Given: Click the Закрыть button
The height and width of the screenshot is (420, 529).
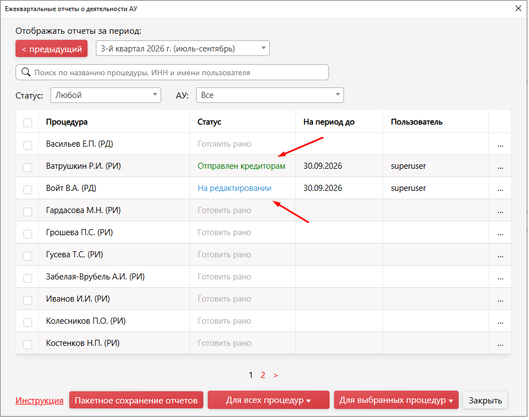Looking at the screenshot, I should (485, 400).
